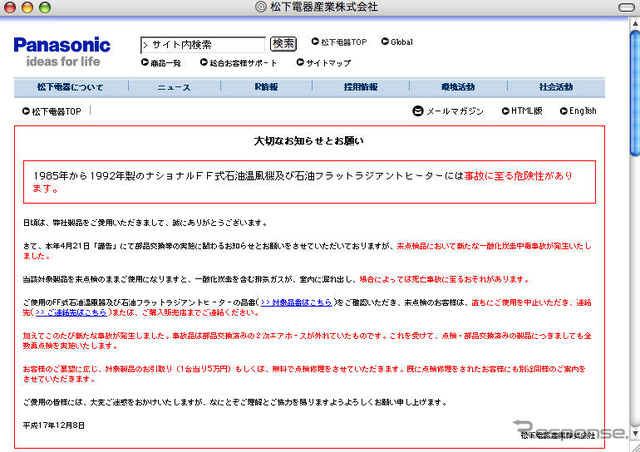Click the arrow icon beside English
Image resolution: width=640 pixels, height=452 pixels.
pos(563,111)
